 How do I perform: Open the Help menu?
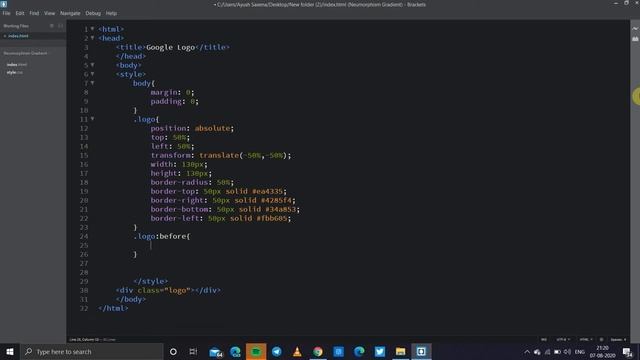(111, 13)
